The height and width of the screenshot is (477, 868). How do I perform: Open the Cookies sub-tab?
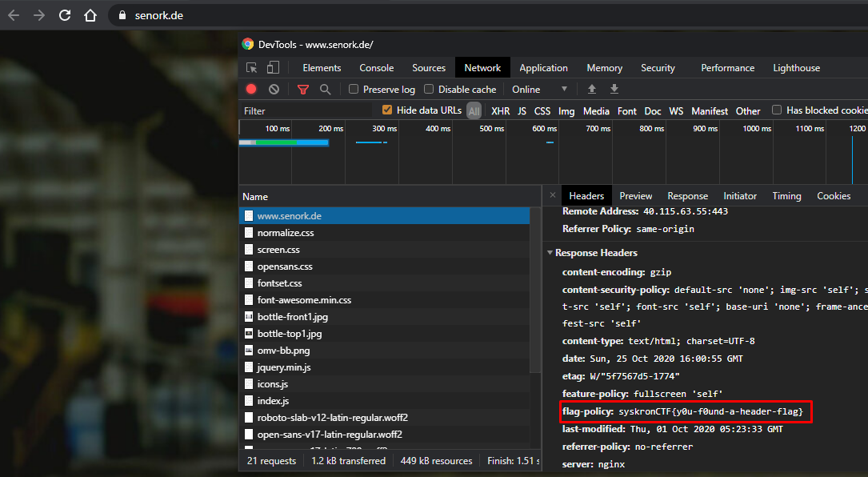(834, 195)
